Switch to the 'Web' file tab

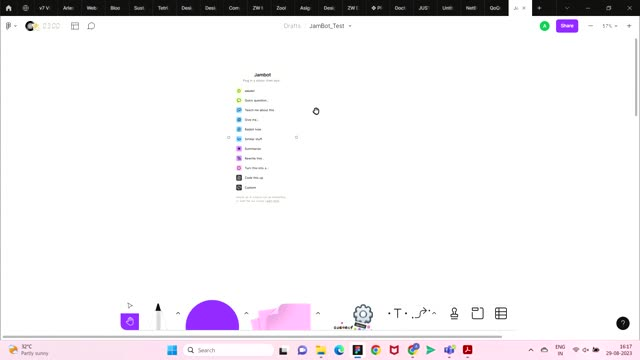tap(91, 8)
